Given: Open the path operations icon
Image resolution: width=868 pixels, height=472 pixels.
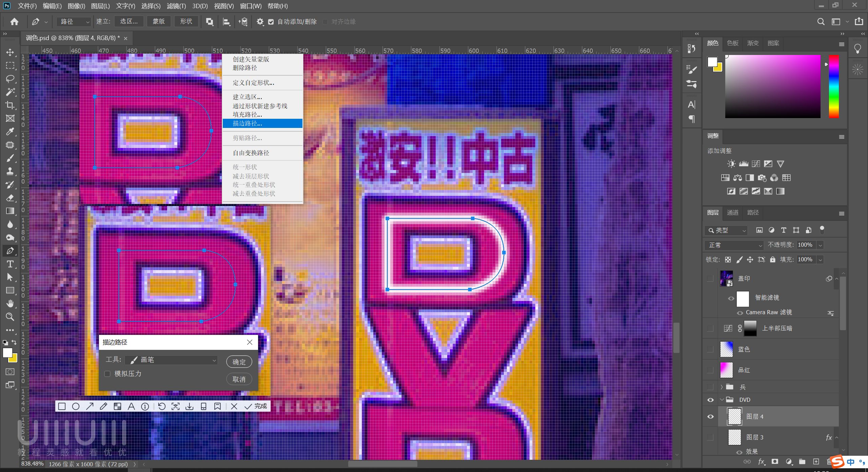Looking at the screenshot, I should tap(210, 22).
